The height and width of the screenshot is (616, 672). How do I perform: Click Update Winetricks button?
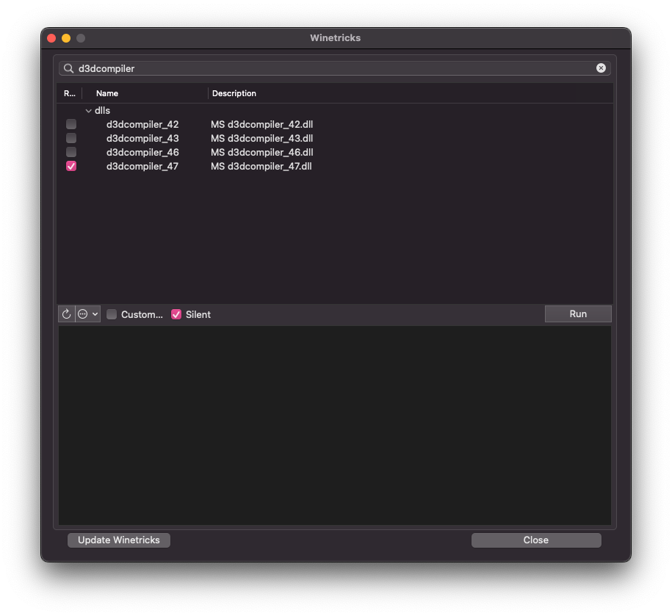coord(119,540)
